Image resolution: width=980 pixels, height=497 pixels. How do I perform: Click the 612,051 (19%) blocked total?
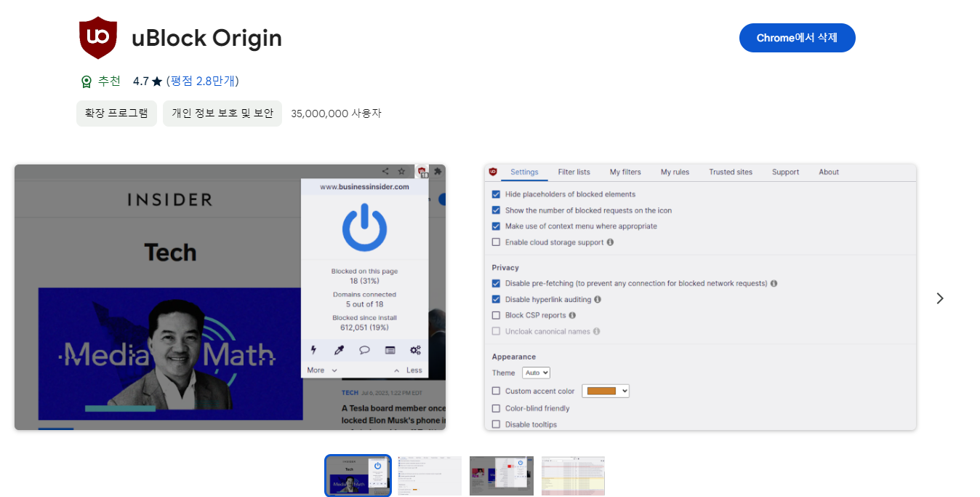click(x=364, y=327)
